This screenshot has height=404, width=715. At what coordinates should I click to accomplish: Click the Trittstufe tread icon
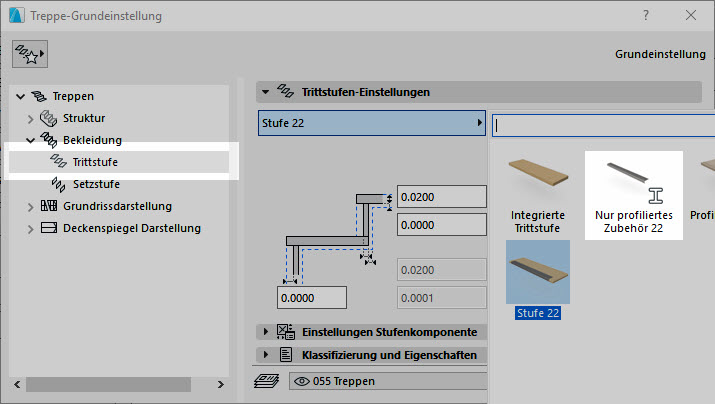click(58, 161)
